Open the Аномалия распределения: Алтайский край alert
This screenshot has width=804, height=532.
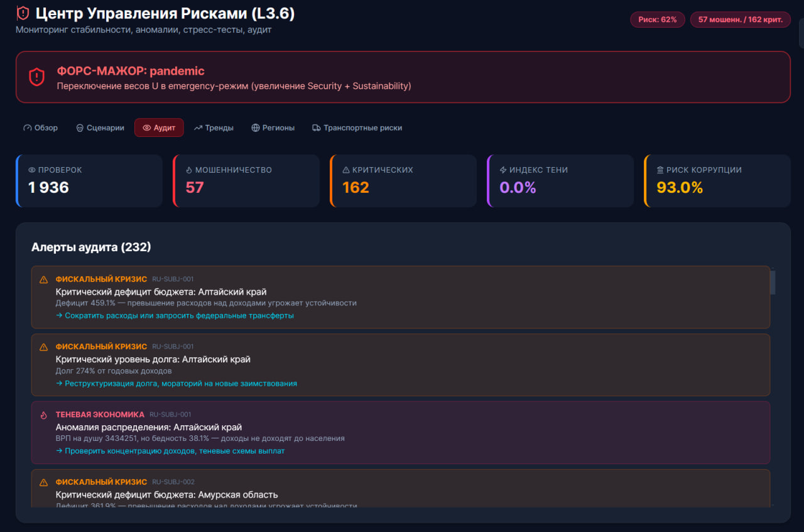tap(401, 433)
